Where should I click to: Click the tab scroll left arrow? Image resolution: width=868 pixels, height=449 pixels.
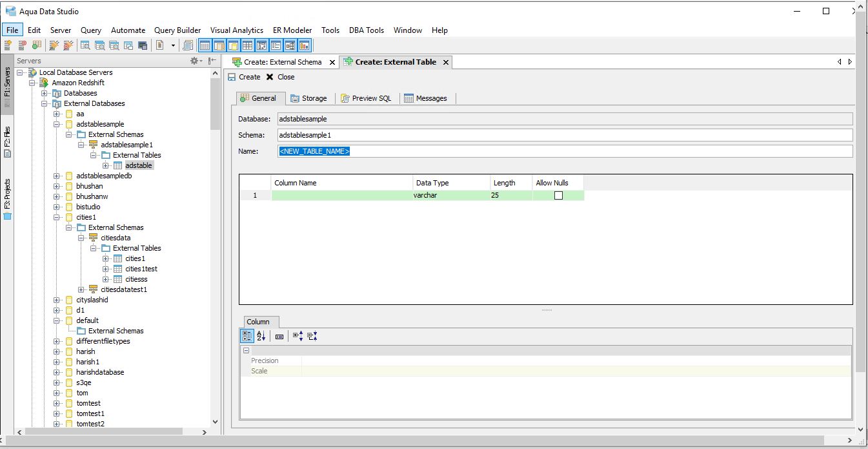click(840, 62)
